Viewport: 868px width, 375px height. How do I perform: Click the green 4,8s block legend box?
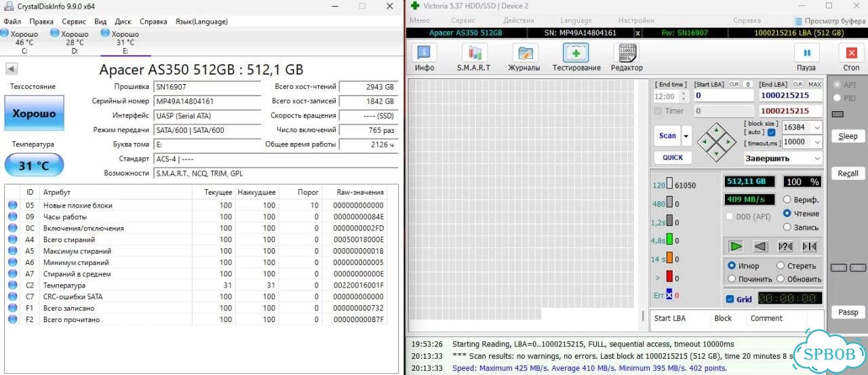pos(669,239)
